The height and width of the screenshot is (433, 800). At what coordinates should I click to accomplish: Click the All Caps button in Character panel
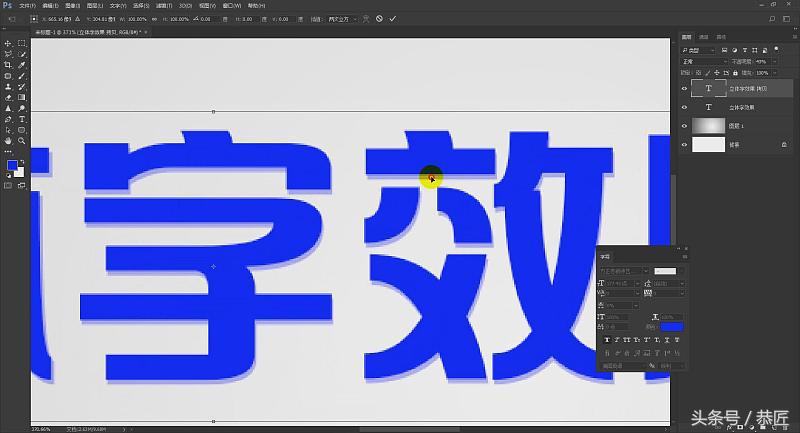tap(627, 340)
